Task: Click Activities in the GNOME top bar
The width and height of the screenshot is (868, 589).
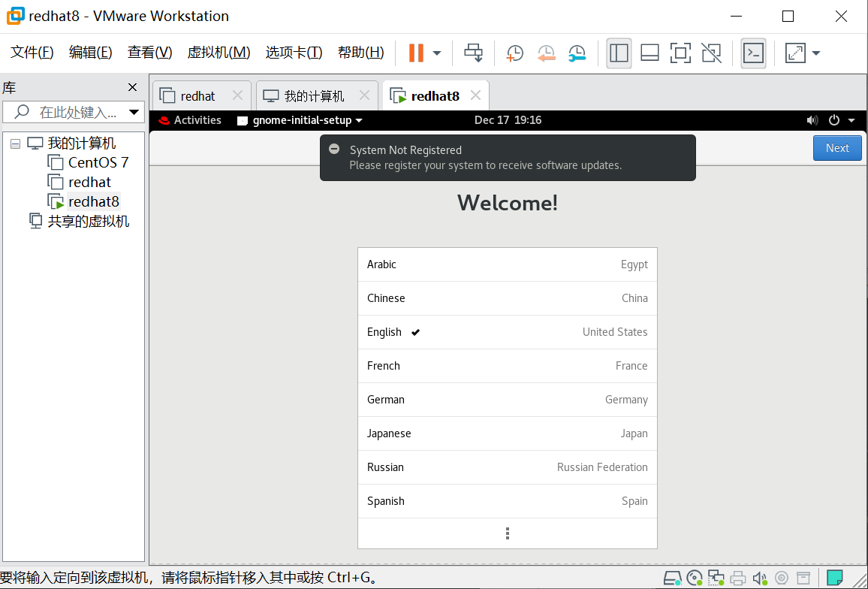Action: pos(190,120)
